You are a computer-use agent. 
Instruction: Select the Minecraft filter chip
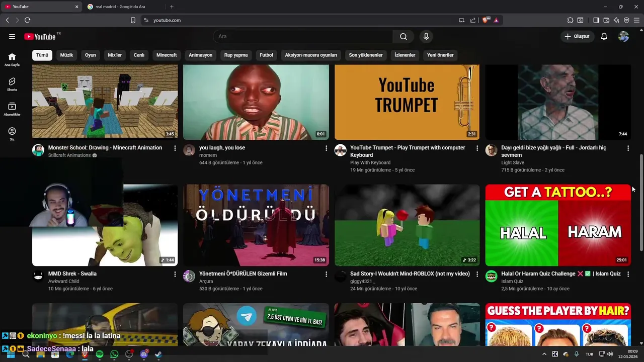167,55
